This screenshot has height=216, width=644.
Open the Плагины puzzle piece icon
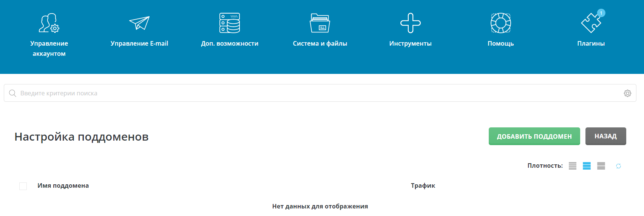(591, 24)
